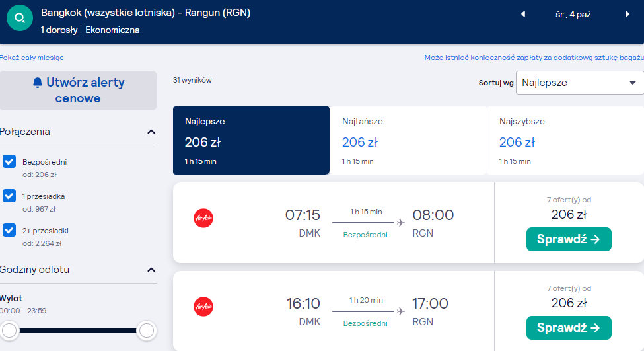This screenshot has height=351, width=644.
Task: Click the śr., 4 paź date label
Action: point(573,15)
